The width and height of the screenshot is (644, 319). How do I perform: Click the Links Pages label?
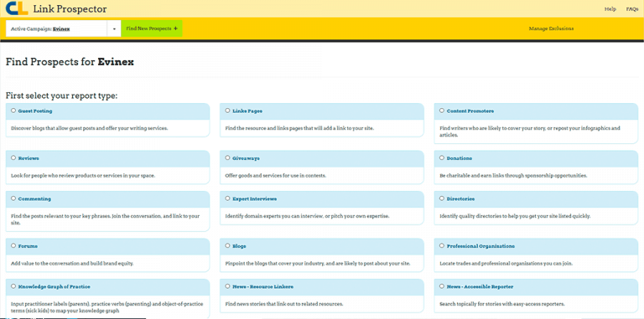tap(247, 111)
